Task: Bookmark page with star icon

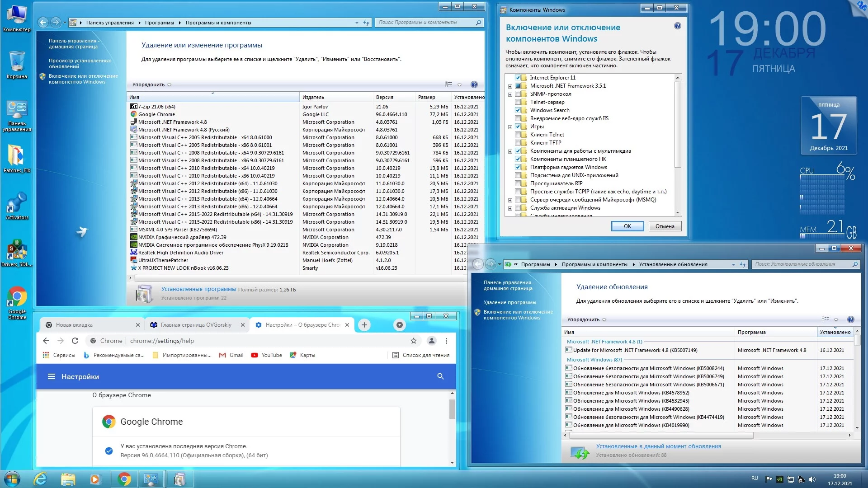Action: click(413, 341)
